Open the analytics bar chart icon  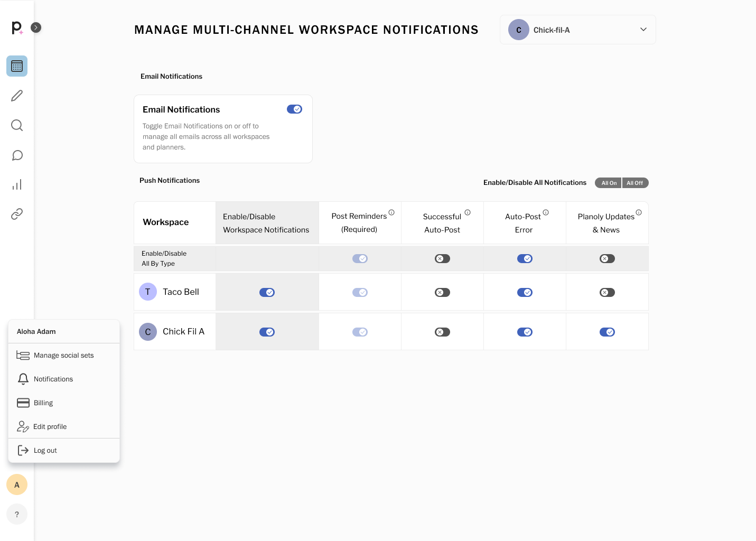[x=17, y=184]
